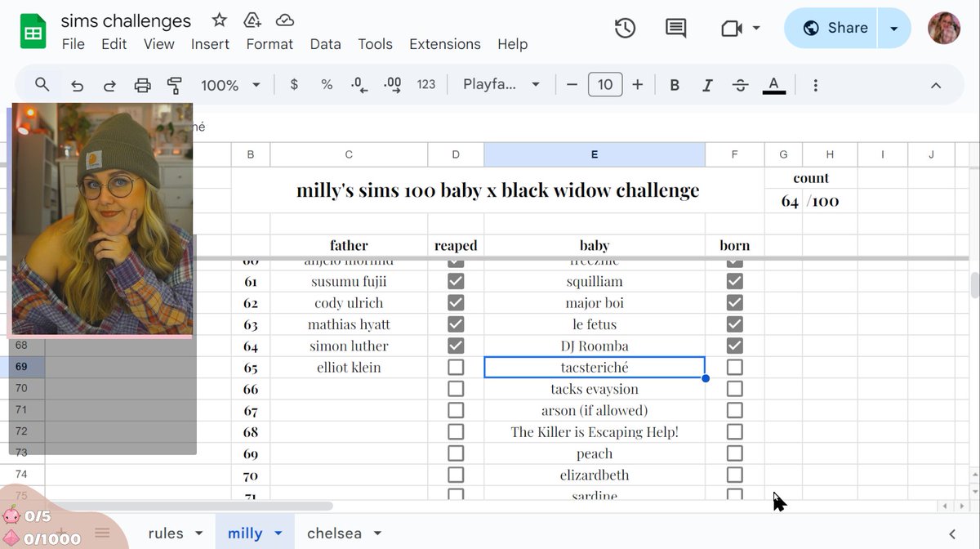Open Meet call options dropdown arrow
Image resolution: width=980 pixels, height=549 pixels.
(x=756, y=28)
